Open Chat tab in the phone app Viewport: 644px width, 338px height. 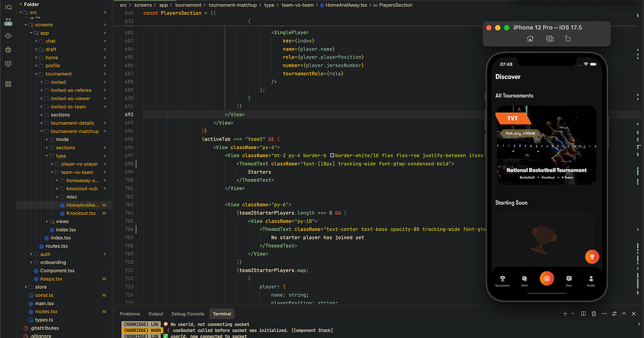(x=569, y=280)
